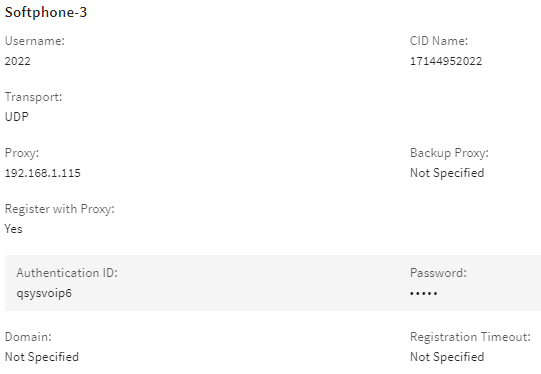The width and height of the screenshot is (541, 374).
Task: Click the Proxy label
Action: pos(22,153)
